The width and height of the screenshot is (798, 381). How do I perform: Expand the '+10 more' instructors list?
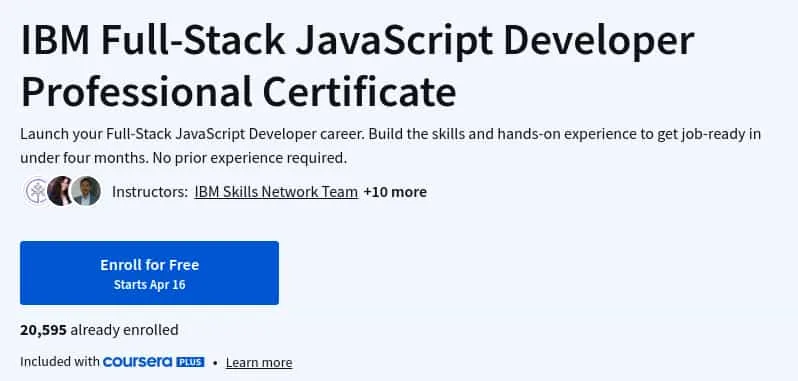click(x=395, y=192)
